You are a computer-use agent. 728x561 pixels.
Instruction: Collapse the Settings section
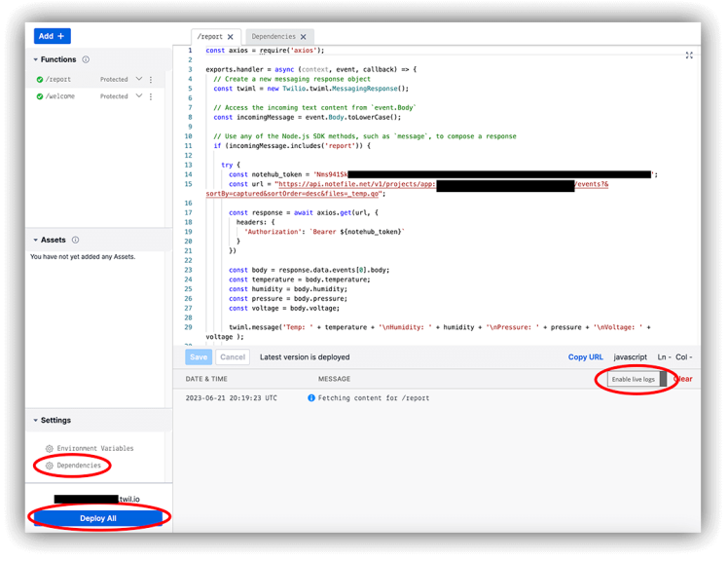click(x=36, y=420)
